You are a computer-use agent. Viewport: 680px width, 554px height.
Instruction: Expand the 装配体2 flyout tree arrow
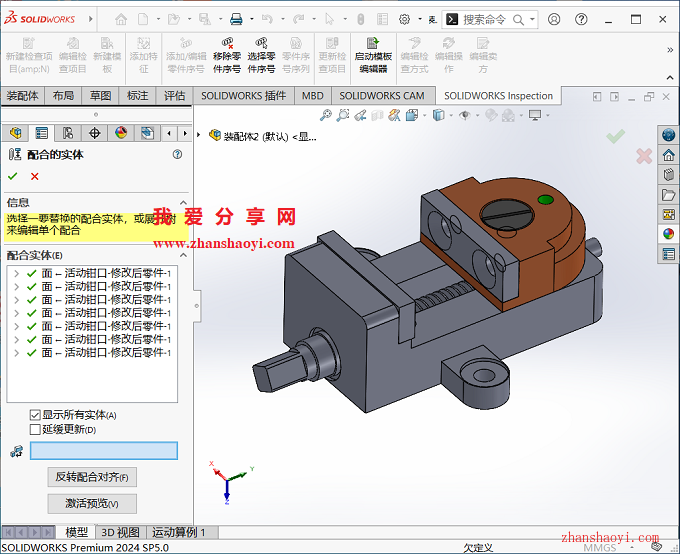coord(199,135)
